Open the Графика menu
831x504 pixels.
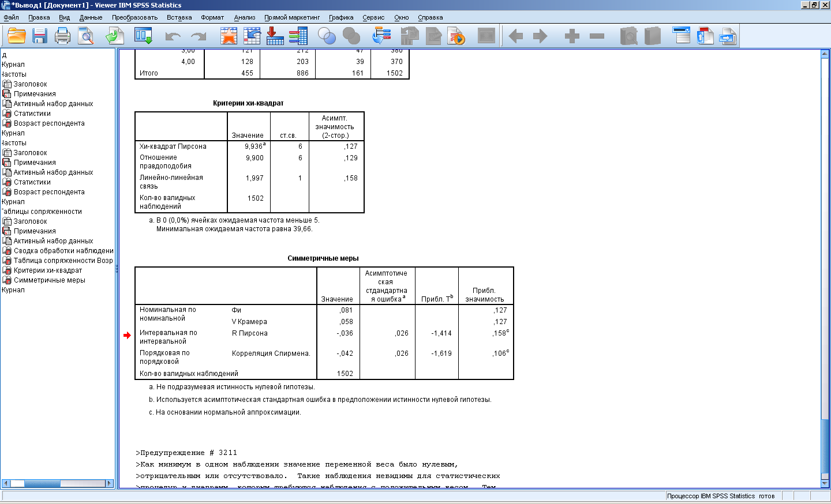(341, 17)
